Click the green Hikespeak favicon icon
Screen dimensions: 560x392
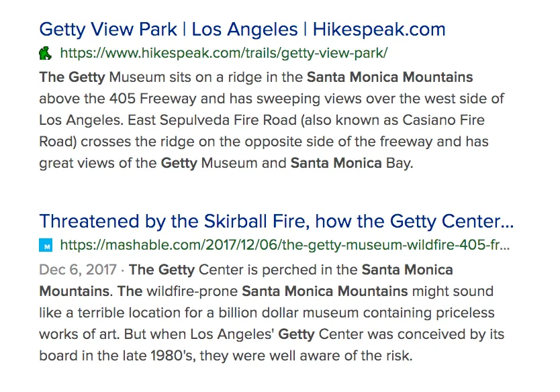click(x=46, y=53)
